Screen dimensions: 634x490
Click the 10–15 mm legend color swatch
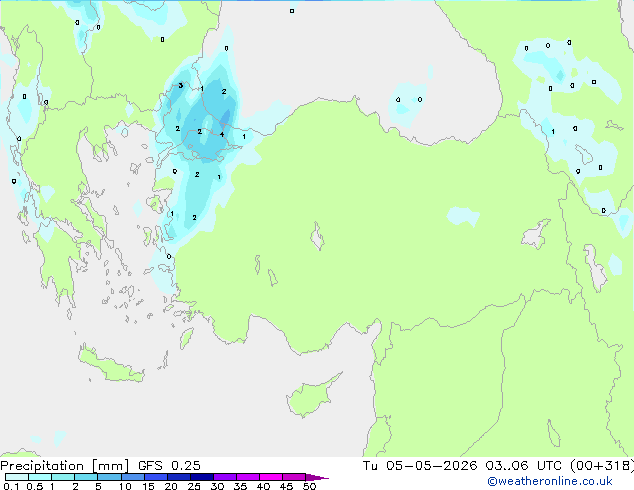tap(132, 477)
